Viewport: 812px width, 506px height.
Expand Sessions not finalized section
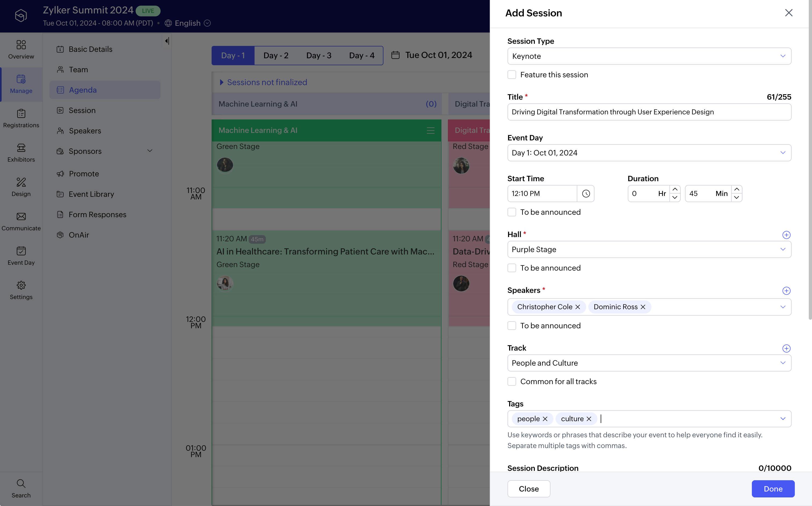pyautogui.click(x=221, y=82)
